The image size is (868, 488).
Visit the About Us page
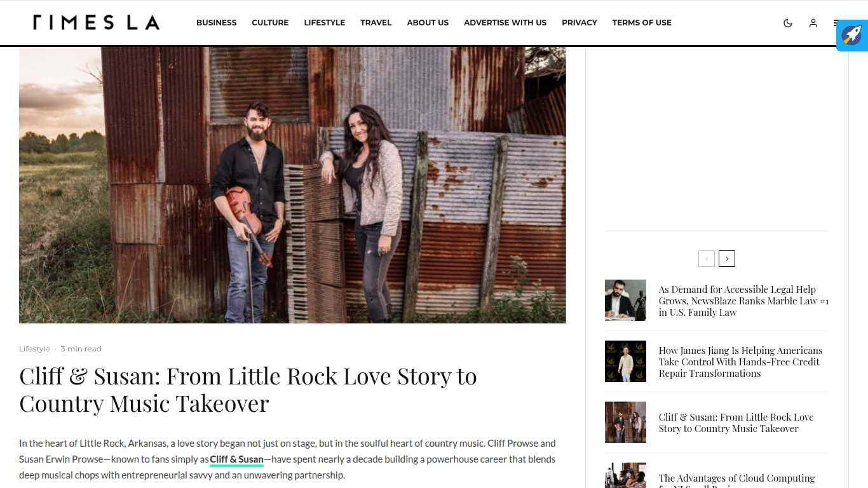428,23
